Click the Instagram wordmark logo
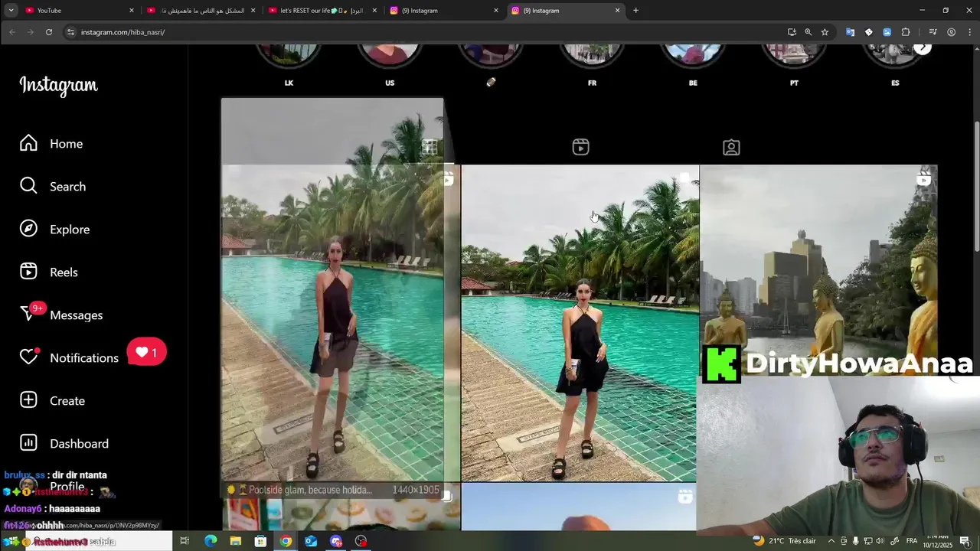980x551 pixels. click(x=58, y=85)
